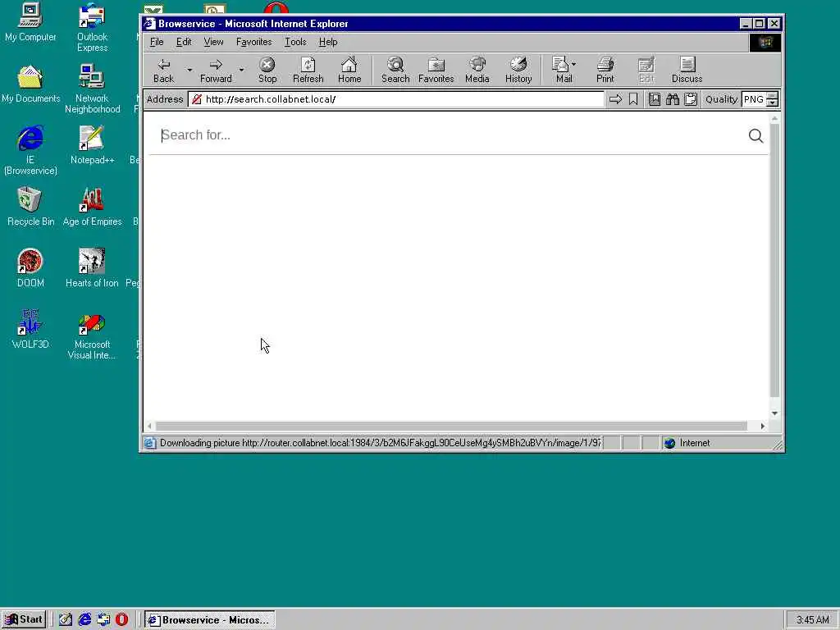
Task: Open the Help menu
Action: [x=328, y=42]
